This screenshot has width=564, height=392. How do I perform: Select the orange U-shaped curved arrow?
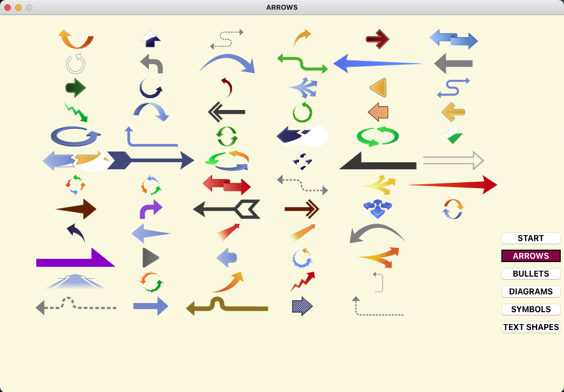76,39
